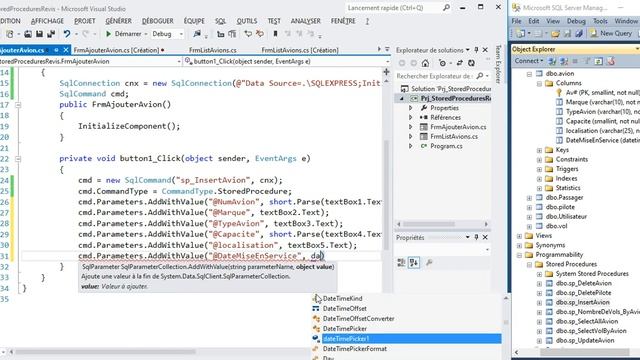This screenshot has height=360, width=640.
Task: Open the Team Explorer side tab
Action: (498, 64)
